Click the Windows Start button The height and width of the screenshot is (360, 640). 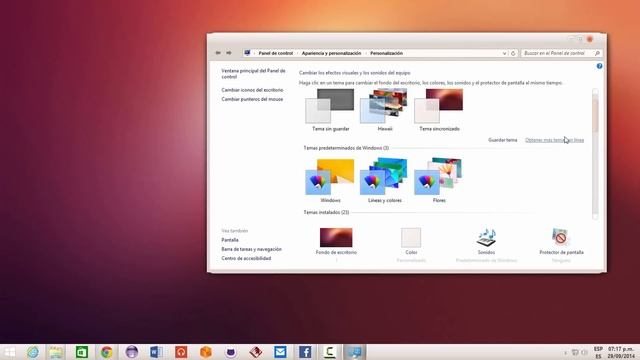(9, 352)
